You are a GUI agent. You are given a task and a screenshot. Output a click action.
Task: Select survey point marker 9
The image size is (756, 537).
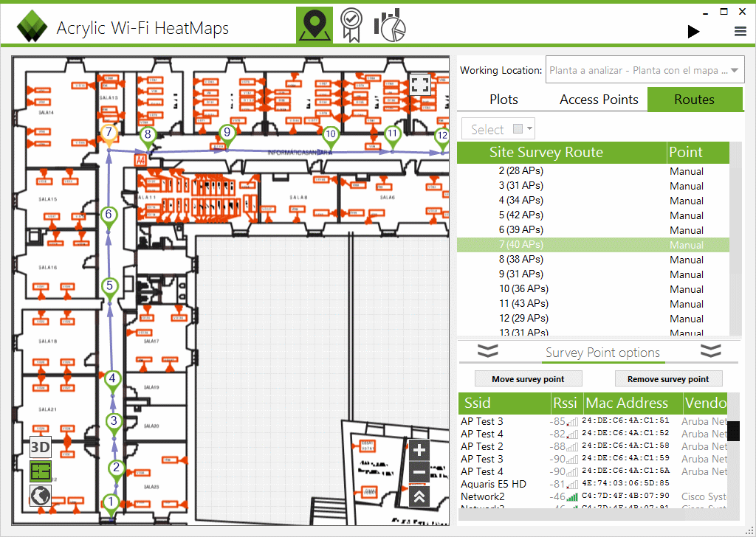tap(227, 134)
